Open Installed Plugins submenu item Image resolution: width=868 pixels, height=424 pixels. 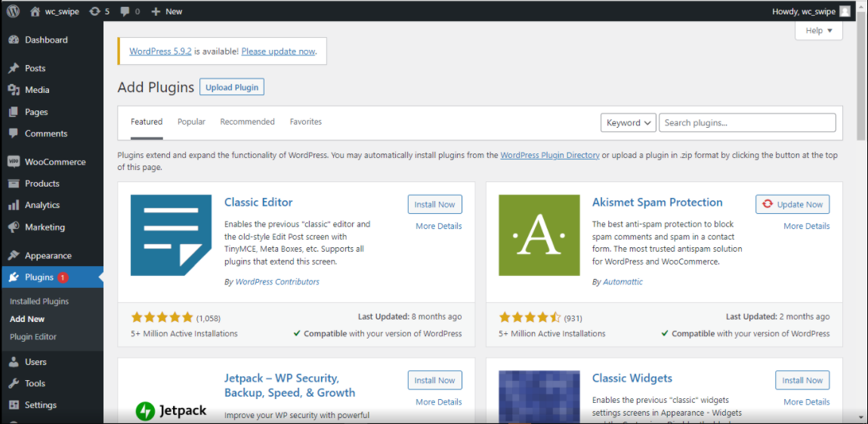point(39,302)
